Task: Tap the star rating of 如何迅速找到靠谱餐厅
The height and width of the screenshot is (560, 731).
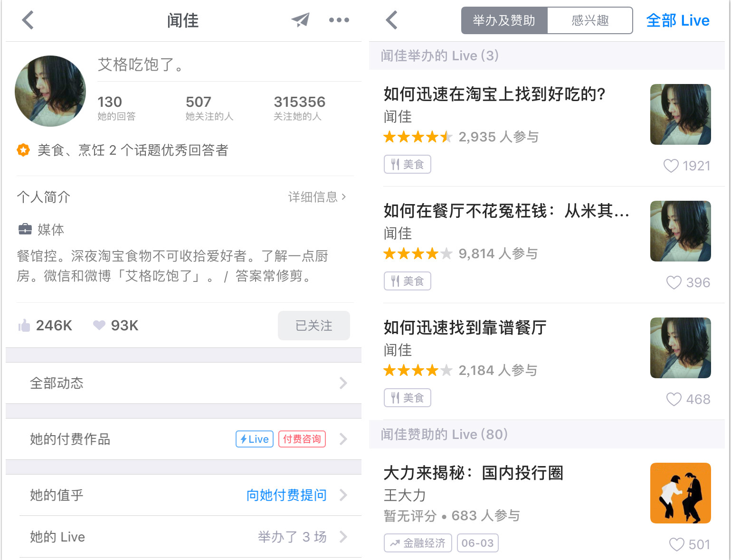Action: [418, 370]
